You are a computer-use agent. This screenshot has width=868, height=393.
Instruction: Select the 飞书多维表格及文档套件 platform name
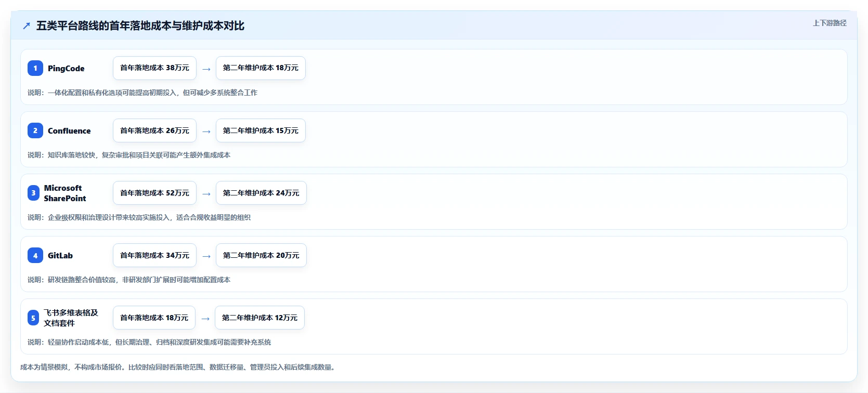[x=71, y=318]
